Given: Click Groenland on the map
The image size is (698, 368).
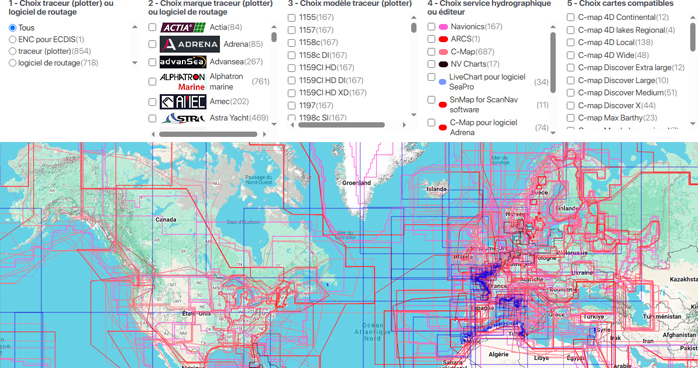Looking at the screenshot, I should pyautogui.click(x=357, y=183).
